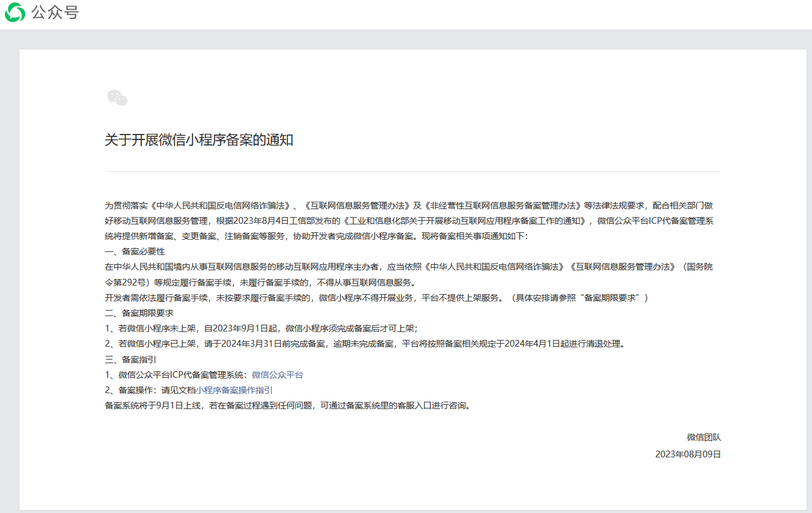The image size is (812, 513).
Task: Click the line mentioning 2024年3月31日 deadline
Action: click(x=366, y=344)
